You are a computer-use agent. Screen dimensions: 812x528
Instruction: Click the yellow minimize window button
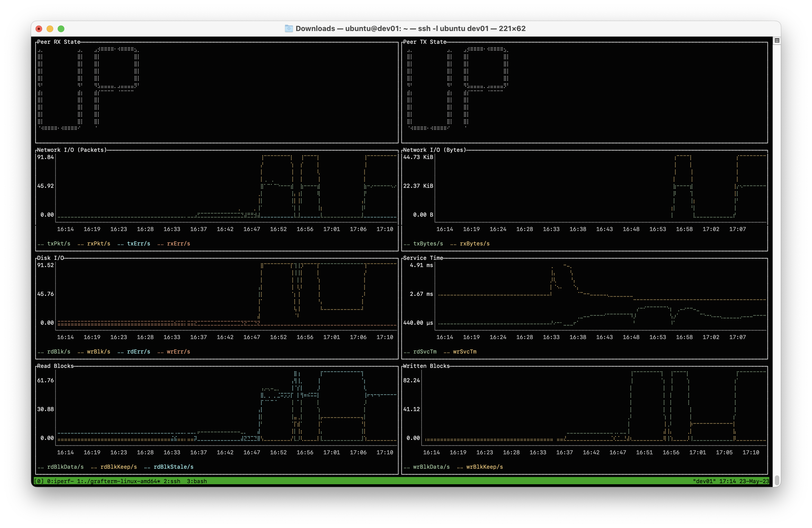(50, 29)
